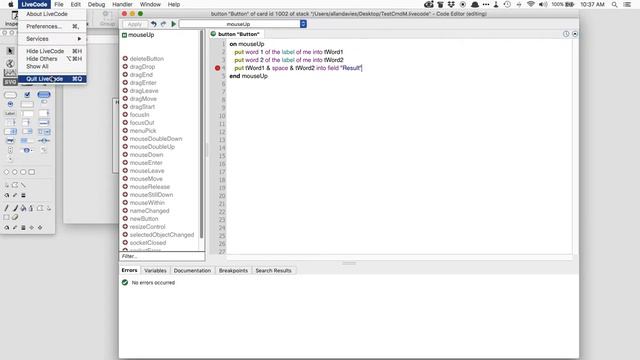The width and height of the screenshot is (640, 360).
Task: Switch to the Variables tab
Action: click(155, 271)
